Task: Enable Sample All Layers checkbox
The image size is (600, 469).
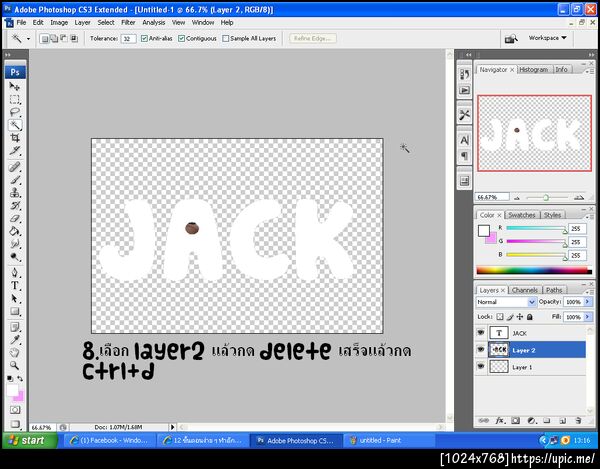Action: 225,39
